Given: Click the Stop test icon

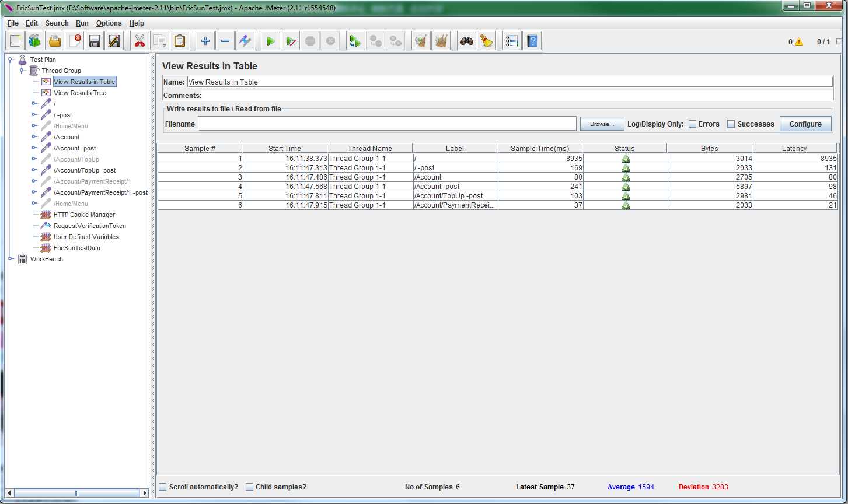Looking at the screenshot, I should point(310,41).
